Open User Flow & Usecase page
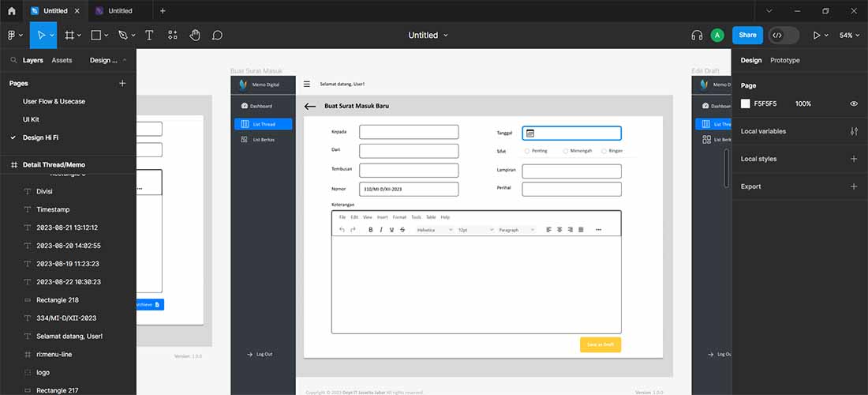This screenshot has height=395, width=868. pos(54,101)
